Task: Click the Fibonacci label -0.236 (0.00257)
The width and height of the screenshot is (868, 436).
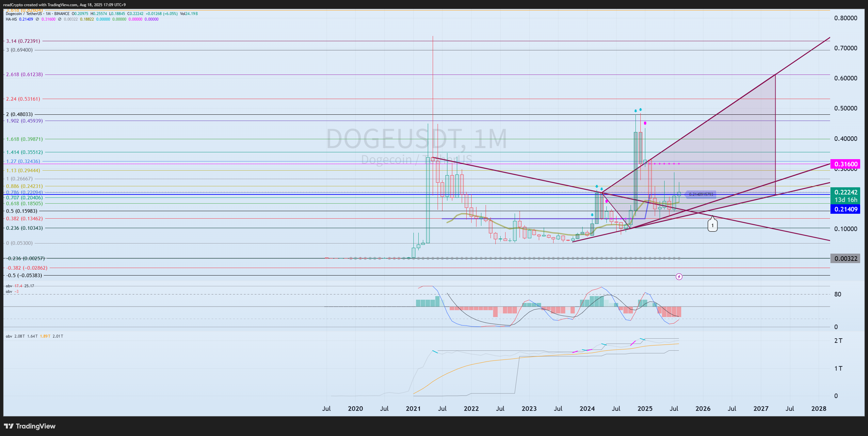Action: (x=25, y=258)
